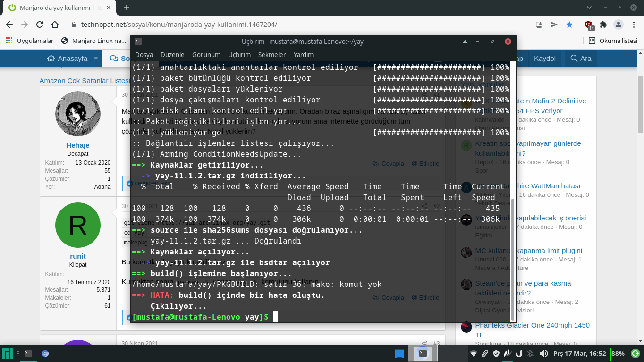Viewport: 644px width, 362px height.
Task: Open the Manjaro application menu in the taskbar
Action: tap(7, 354)
